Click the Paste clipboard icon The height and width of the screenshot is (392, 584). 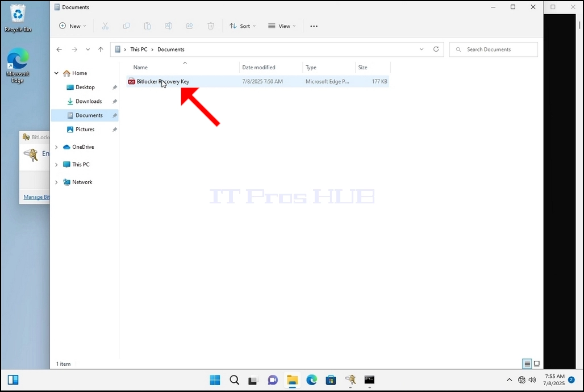click(148, 26)
